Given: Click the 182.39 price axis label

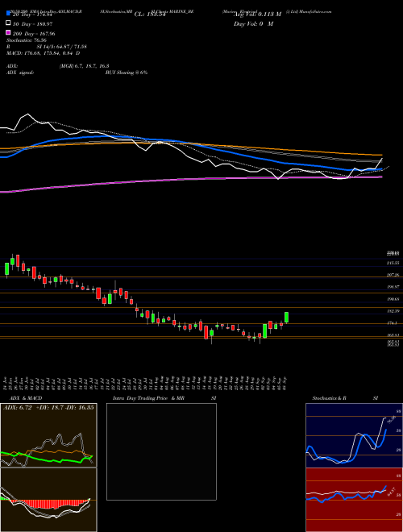Looking at the screenshot, I should (393, 311).
